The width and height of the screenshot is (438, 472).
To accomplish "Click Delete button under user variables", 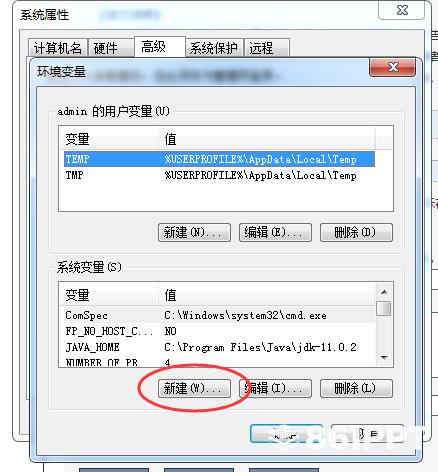I will [x=356, y=232].
